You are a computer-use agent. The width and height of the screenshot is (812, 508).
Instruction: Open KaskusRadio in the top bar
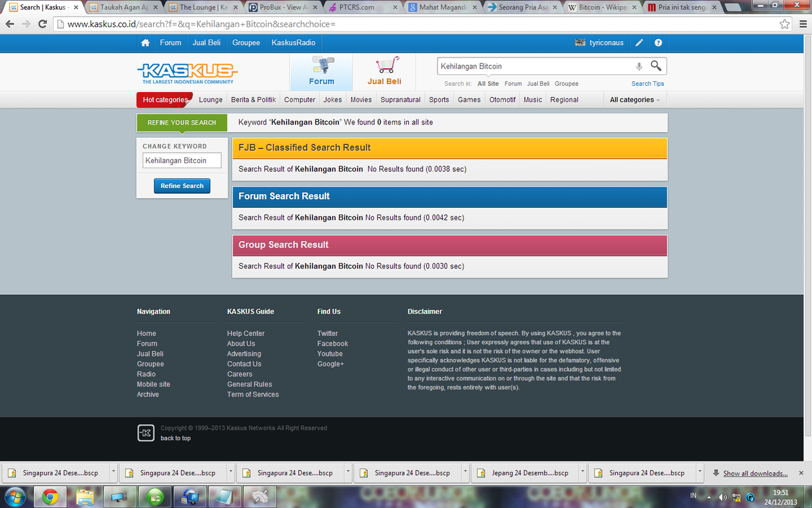[294, 43]
